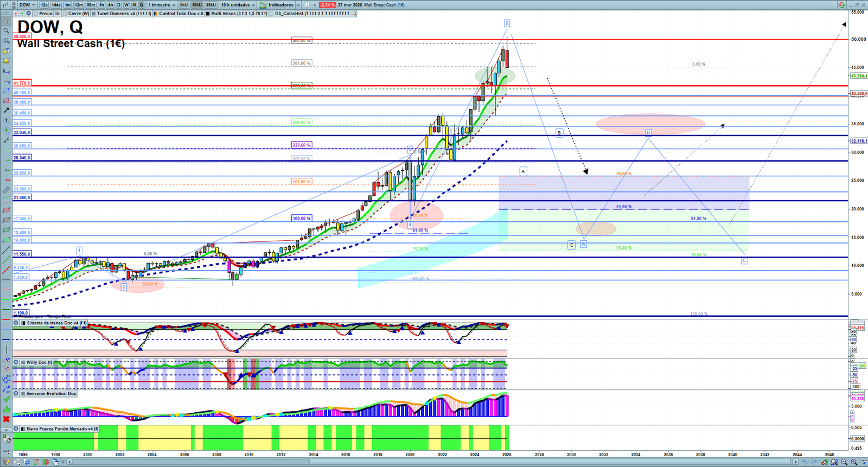
Task: Click the Multi Avisos black color swatch
Action: (x=208, y=14)
